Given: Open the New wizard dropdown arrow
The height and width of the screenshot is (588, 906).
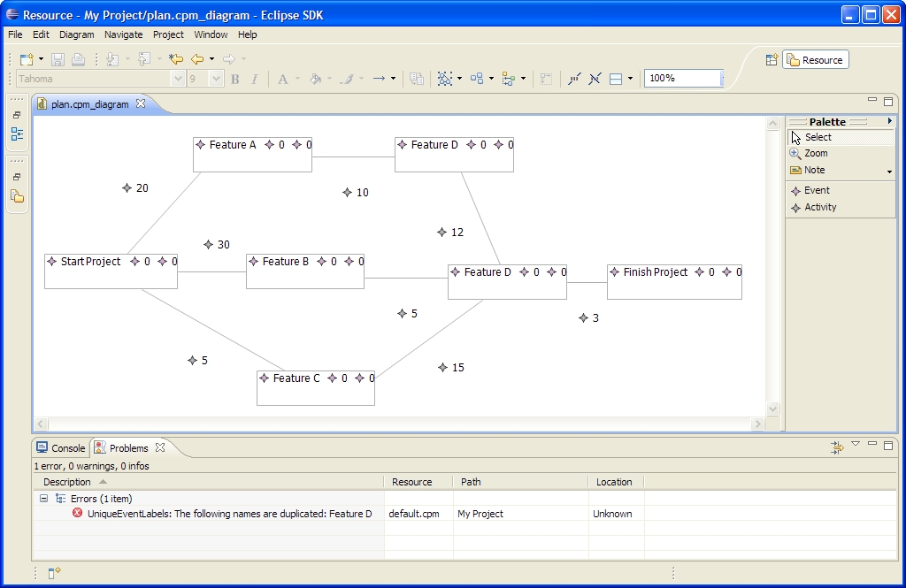Looking at the screenshot, I should point(41,59).
